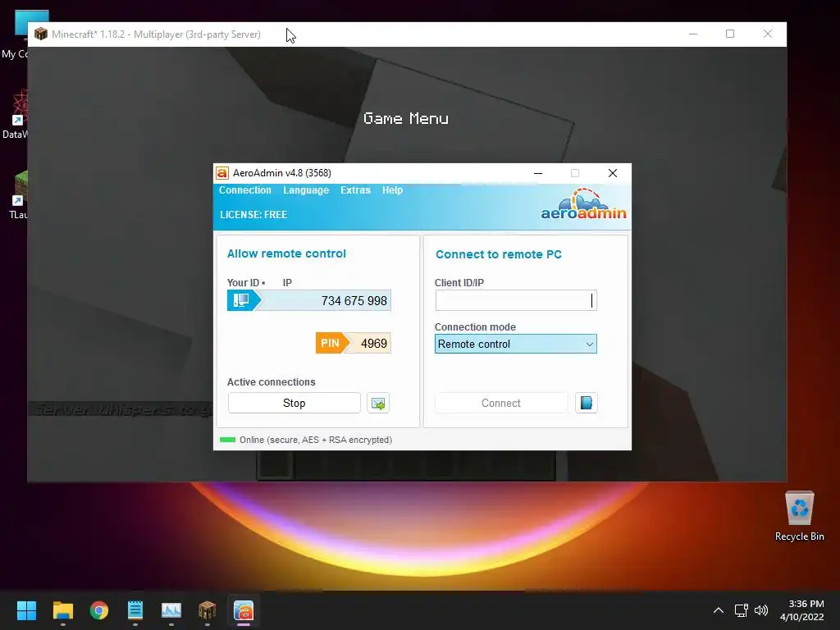Click the Your ID label
This screenshot has height=630, width=840.
[243, 283]
